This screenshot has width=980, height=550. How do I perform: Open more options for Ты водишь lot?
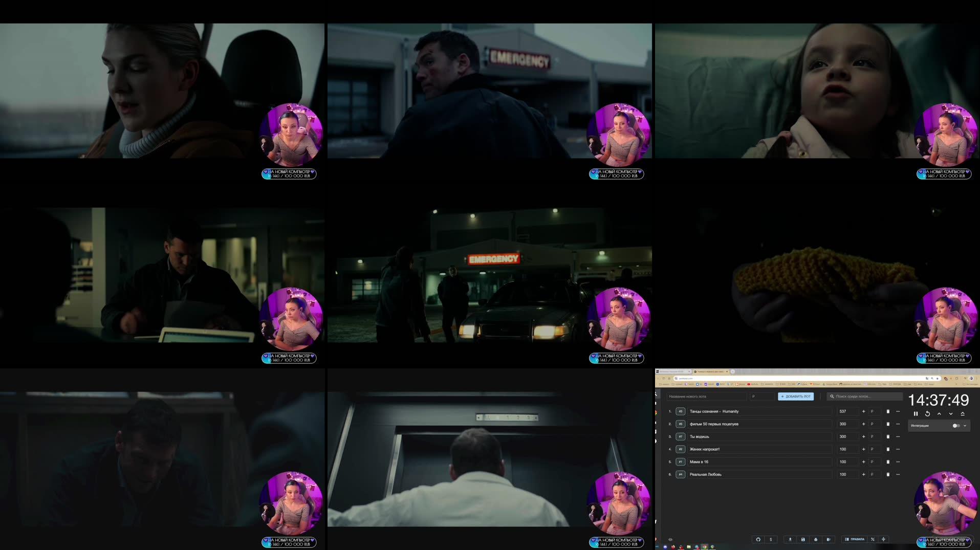[x=898, y=436]
